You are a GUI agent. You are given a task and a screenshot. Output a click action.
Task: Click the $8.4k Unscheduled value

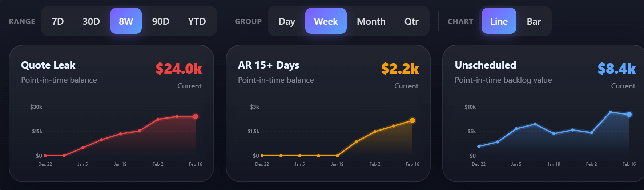[x=616, y=69]
